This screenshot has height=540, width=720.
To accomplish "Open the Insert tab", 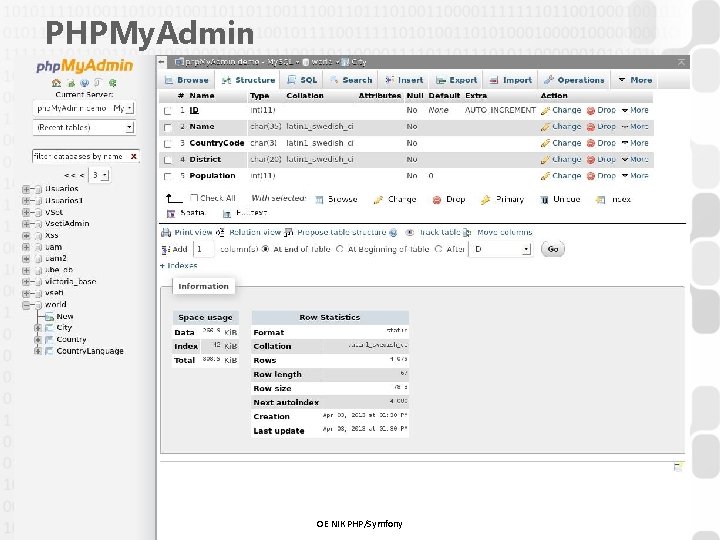I will (405, 80).
